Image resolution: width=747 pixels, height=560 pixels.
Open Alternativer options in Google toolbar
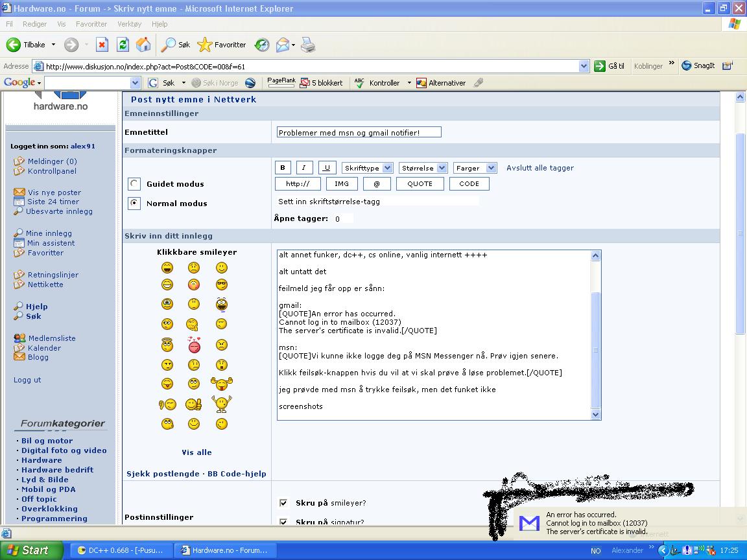click(441, 83)
